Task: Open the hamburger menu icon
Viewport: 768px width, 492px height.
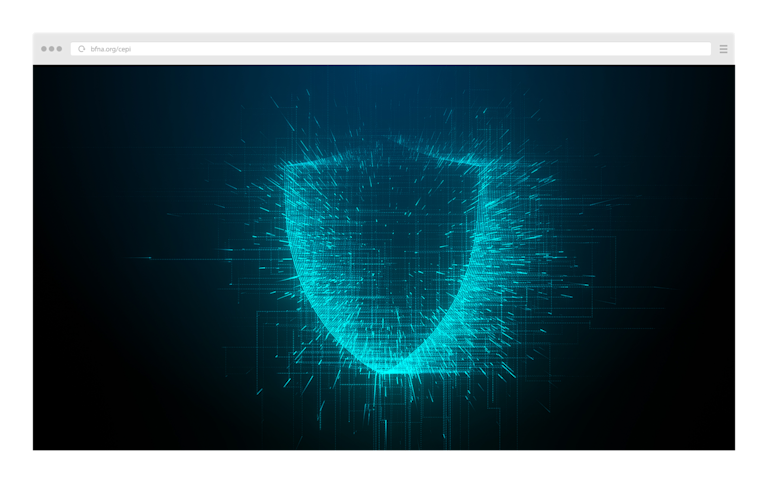Action: (x=723, y=49)
